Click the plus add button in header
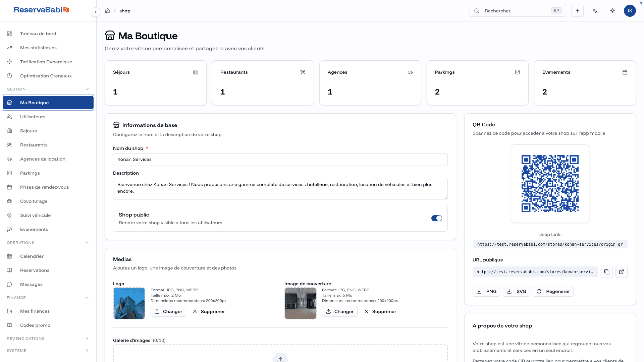 click(x=577, y=11)
